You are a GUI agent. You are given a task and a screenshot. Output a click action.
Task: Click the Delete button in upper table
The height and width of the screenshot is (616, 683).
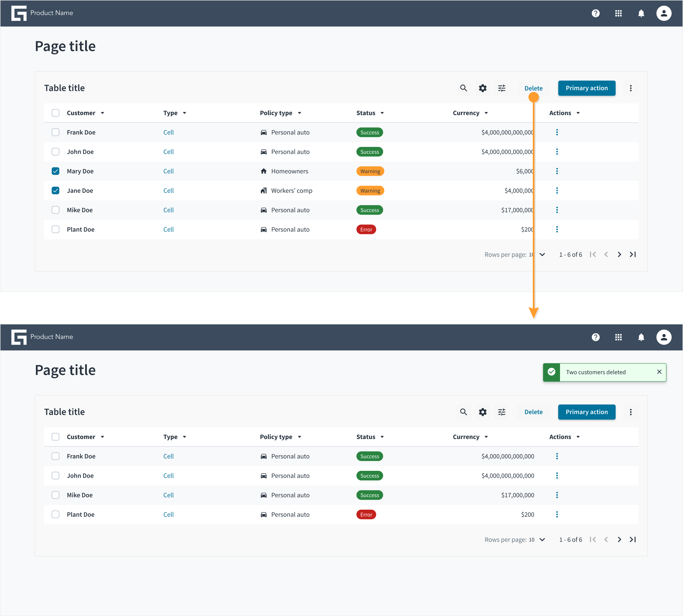(533, 88)
